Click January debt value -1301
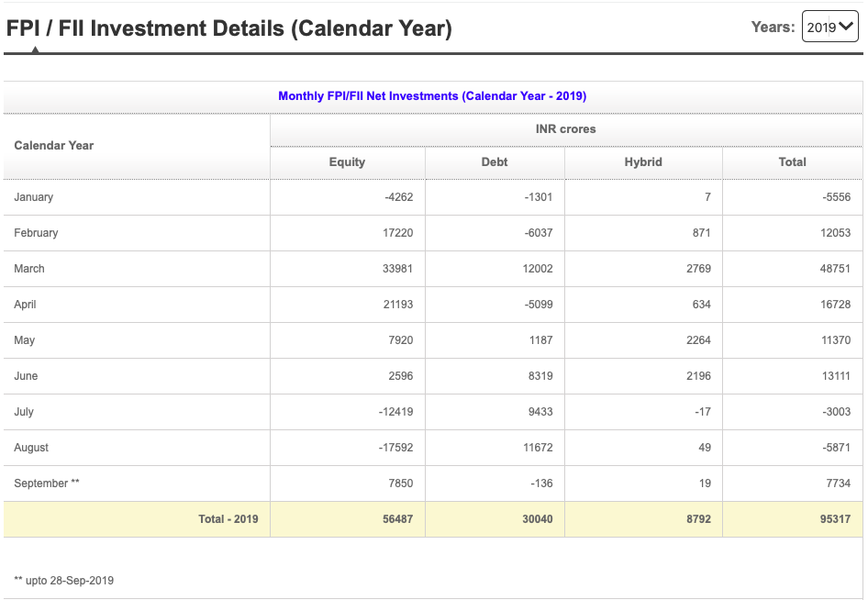 pyautogui.click(x=539, y=197)
